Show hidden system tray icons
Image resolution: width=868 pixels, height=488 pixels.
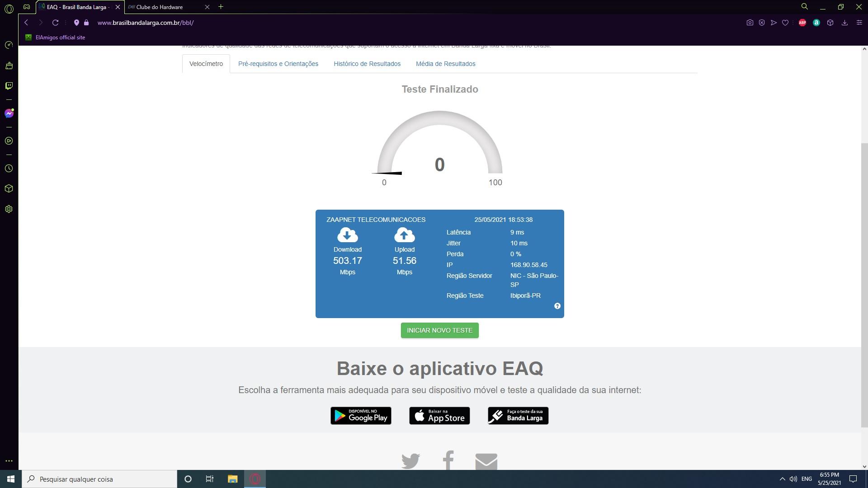[x=782, y=479]
